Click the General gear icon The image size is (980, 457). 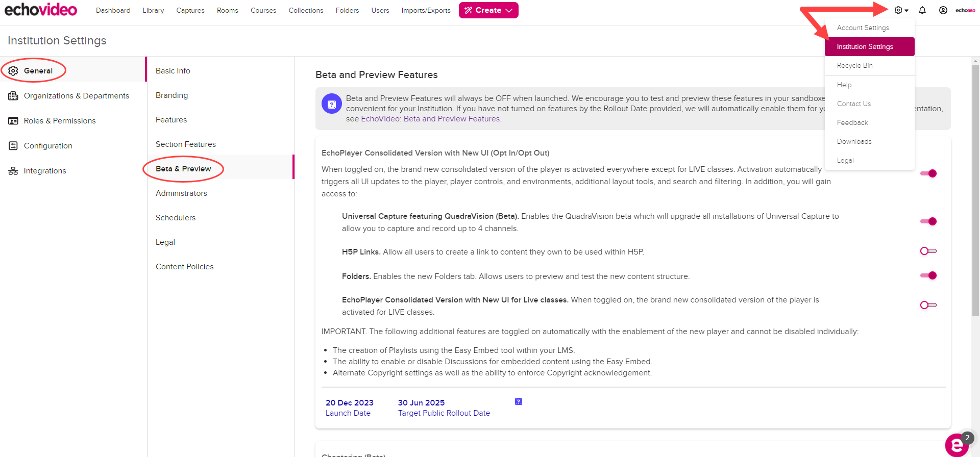pyautogui.click(x=13, y=71)
